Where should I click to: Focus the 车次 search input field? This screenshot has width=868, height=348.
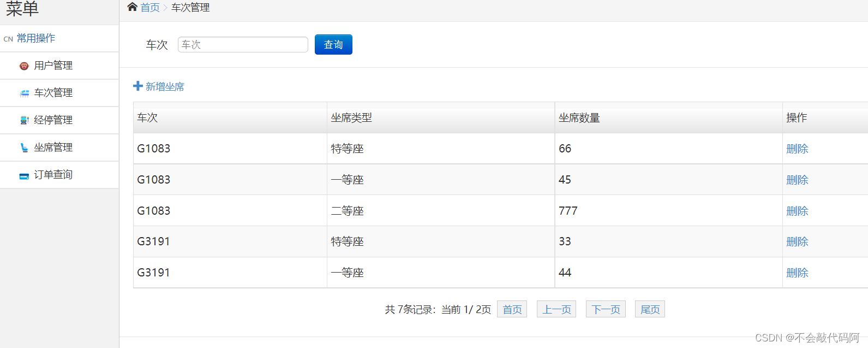(243, 45)
